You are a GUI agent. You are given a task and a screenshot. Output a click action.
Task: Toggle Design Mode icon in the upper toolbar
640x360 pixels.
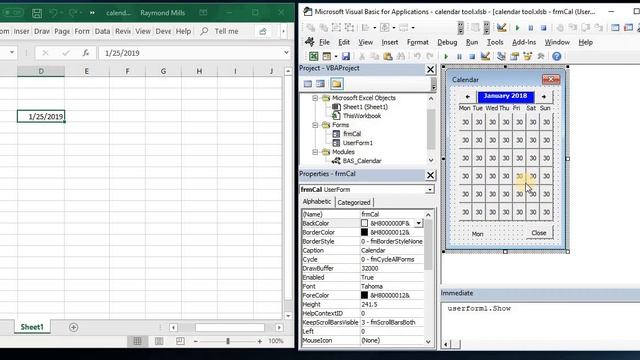tap(502, 27)
